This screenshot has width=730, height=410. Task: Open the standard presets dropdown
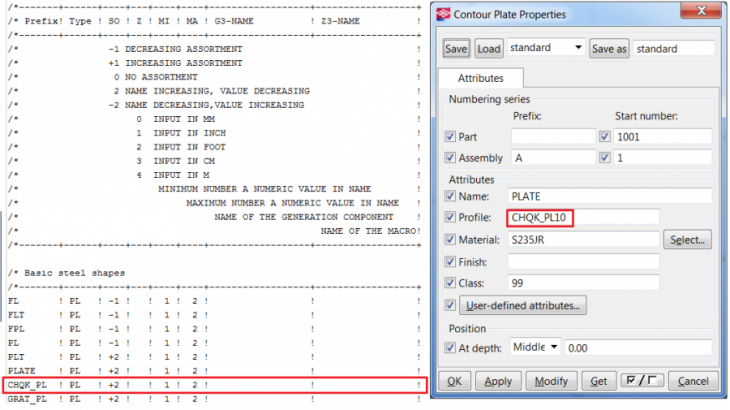click(546, 47)
